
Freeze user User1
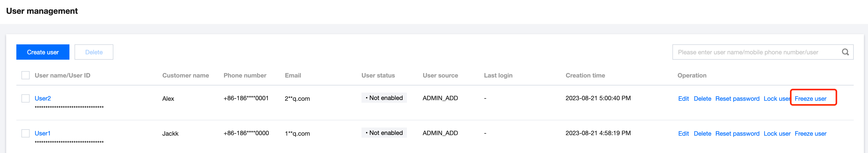click(810, 134)
